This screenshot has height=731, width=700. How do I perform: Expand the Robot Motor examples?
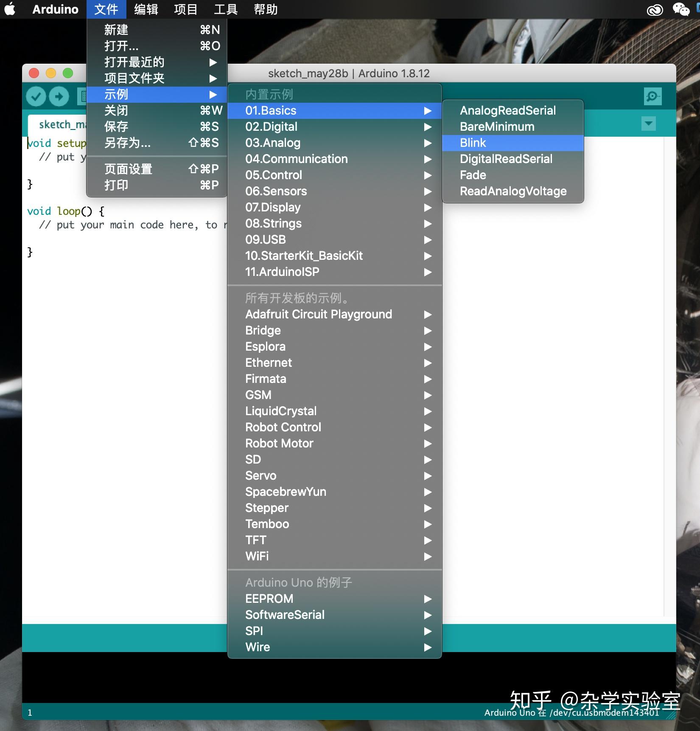tap(335, 443)
